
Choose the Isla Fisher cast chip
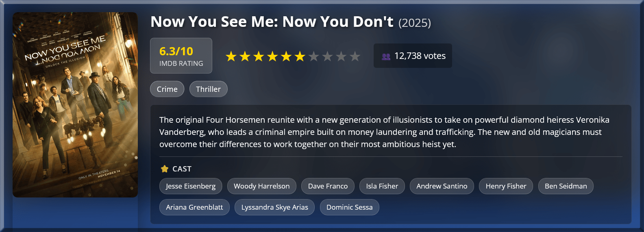pyautogui.click(x=382, y=186)
